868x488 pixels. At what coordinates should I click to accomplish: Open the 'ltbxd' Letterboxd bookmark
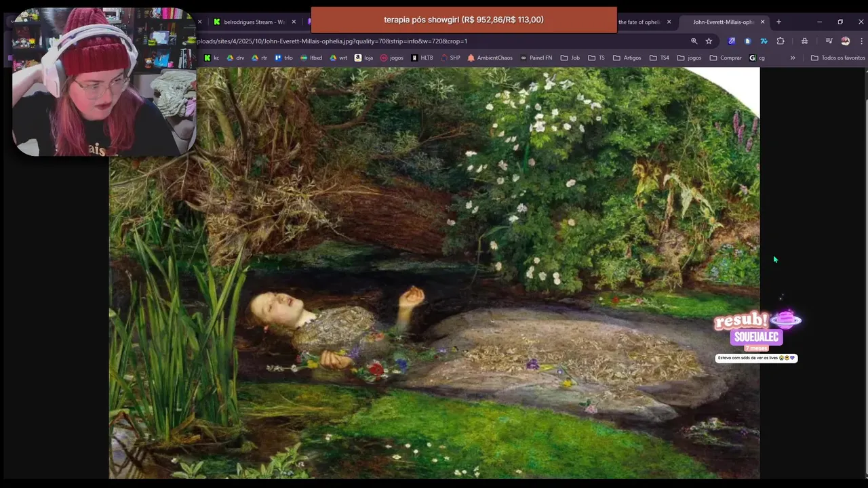pos(311,58)
